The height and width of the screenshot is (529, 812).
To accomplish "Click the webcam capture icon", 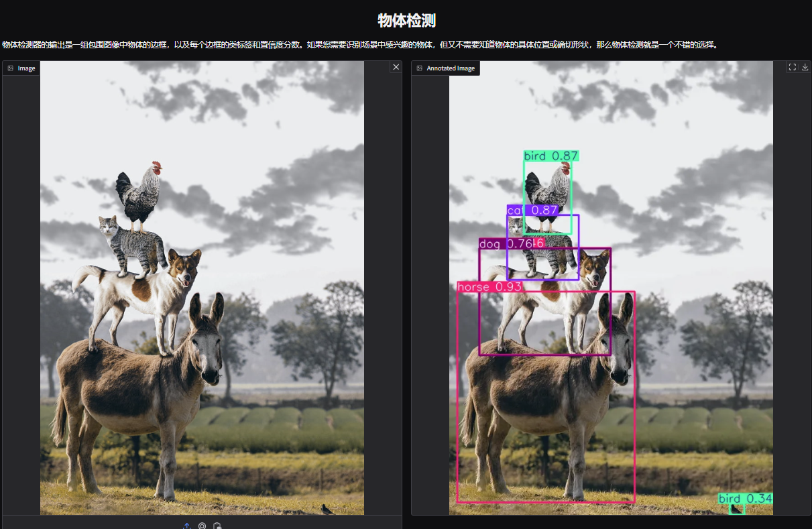I will 202,526.
